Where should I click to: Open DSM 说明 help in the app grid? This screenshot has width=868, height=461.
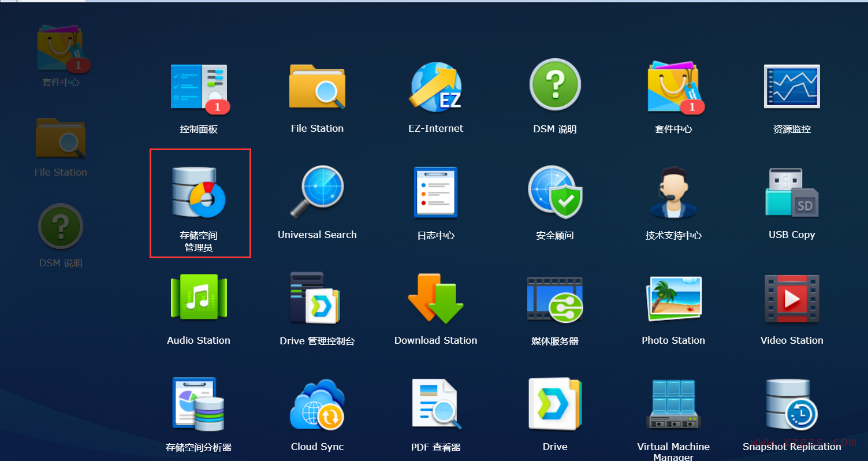coord(554,85)
